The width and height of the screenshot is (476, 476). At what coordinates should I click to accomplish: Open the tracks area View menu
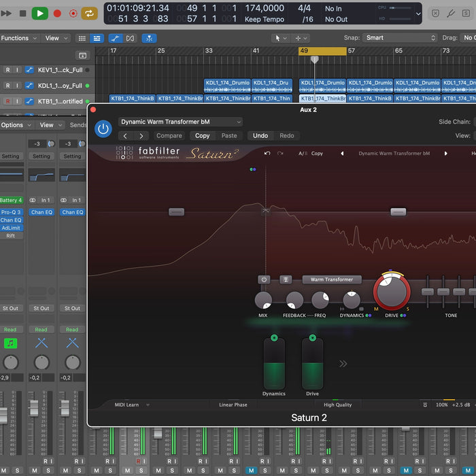pos(56,38)
